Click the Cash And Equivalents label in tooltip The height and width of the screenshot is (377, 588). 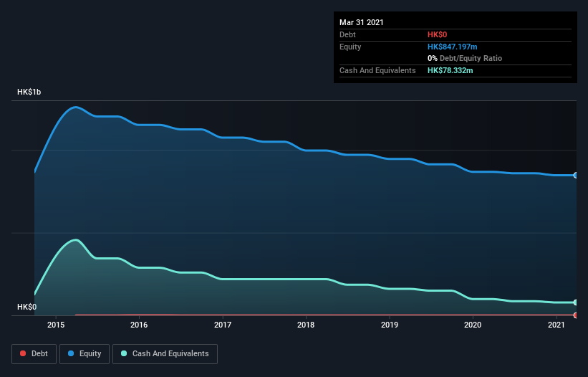(x=377, y=70)
